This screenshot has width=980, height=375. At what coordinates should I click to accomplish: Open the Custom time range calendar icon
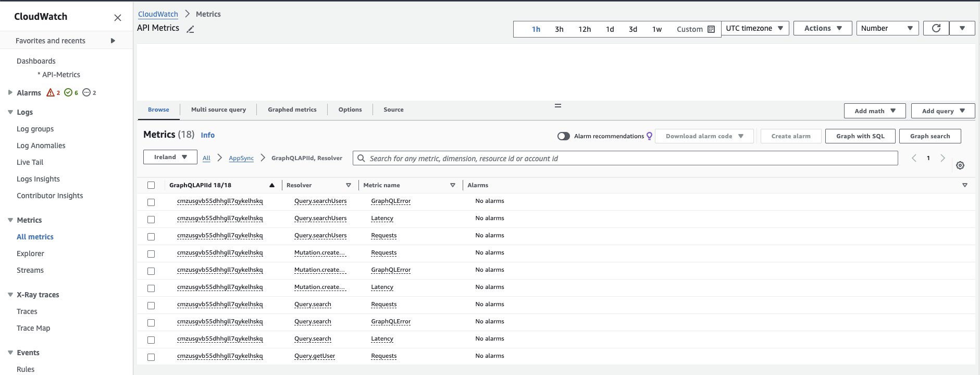(711, 29)
